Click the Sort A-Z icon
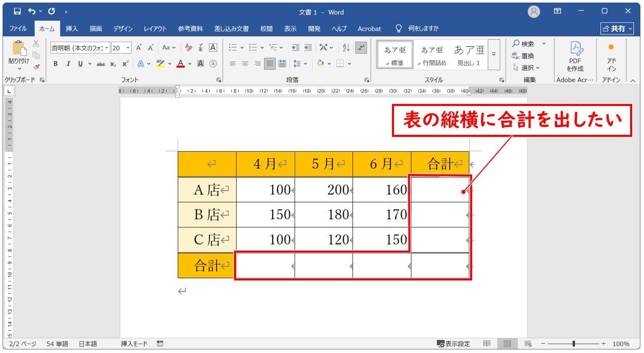The height and width of the screenshot is (353, 644). tap(346, 48)
